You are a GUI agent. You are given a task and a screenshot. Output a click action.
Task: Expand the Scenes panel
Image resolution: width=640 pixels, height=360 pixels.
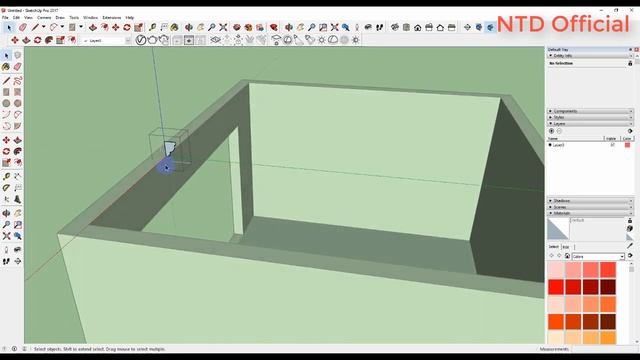[590, 207]
